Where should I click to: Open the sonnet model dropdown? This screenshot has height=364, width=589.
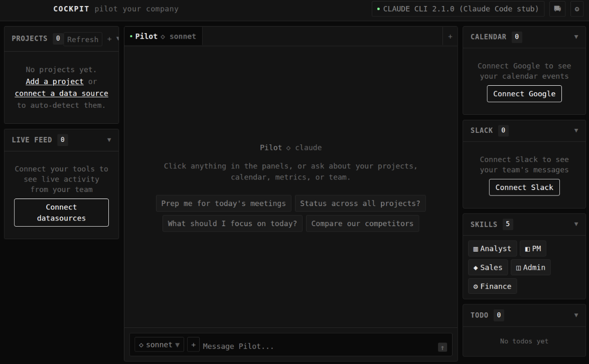(x=159, y=344)
